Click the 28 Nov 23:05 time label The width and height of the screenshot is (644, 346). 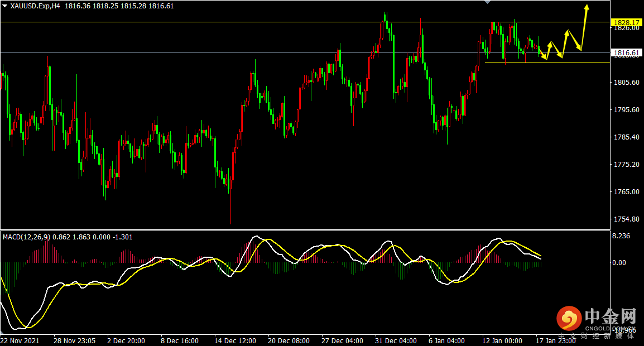pos(74,340)
